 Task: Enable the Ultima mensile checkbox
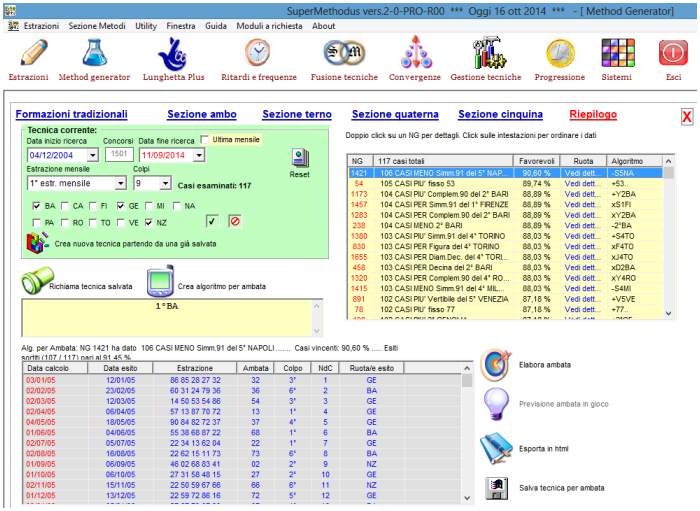click(204, 140)
